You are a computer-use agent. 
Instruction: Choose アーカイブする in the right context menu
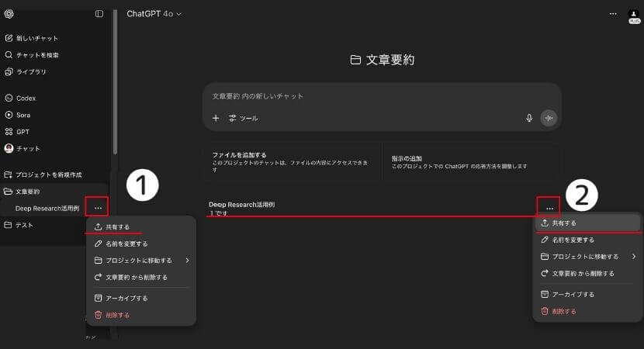587,295
